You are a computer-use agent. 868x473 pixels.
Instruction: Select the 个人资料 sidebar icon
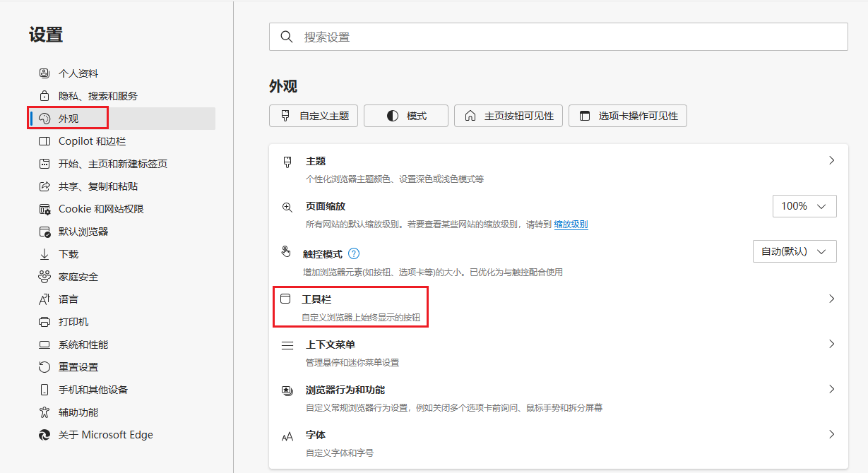[44, 73]
